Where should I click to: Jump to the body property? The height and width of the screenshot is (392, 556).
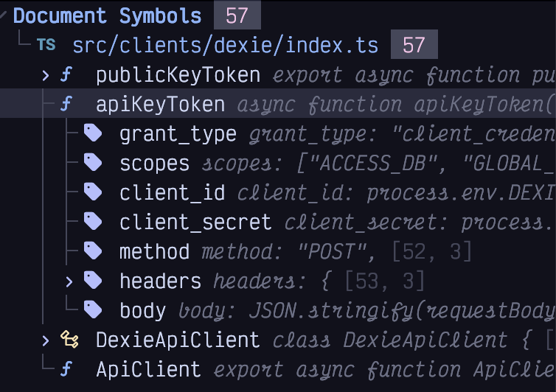143,311
